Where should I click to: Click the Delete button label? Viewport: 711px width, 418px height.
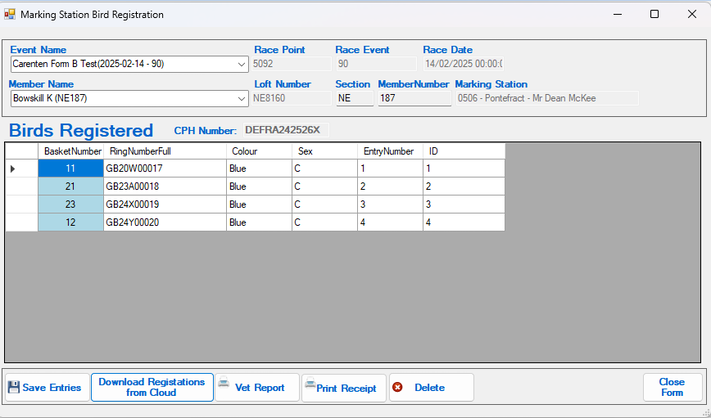429,388
